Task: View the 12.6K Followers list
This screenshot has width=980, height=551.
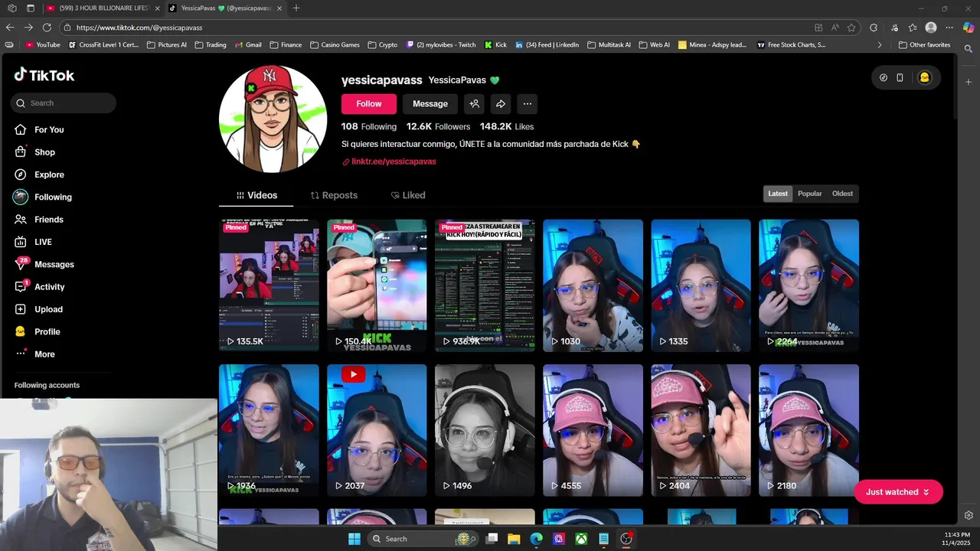Action: (438, 126)
